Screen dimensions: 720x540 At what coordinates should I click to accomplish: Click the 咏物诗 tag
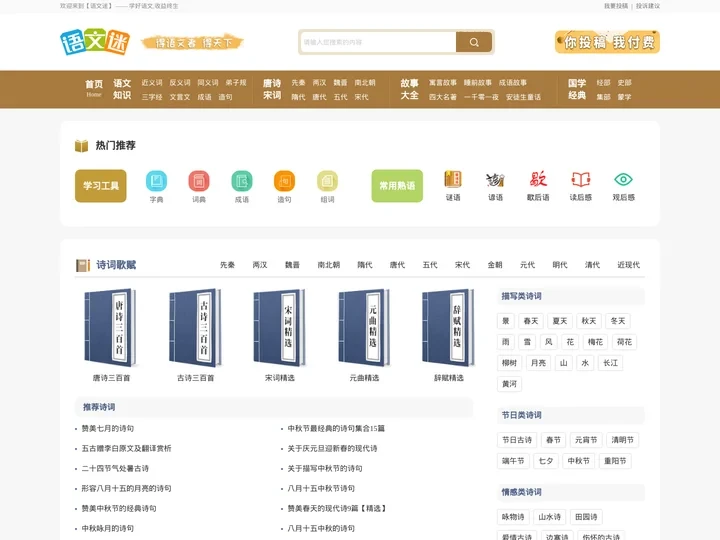(x=513, y=517)
